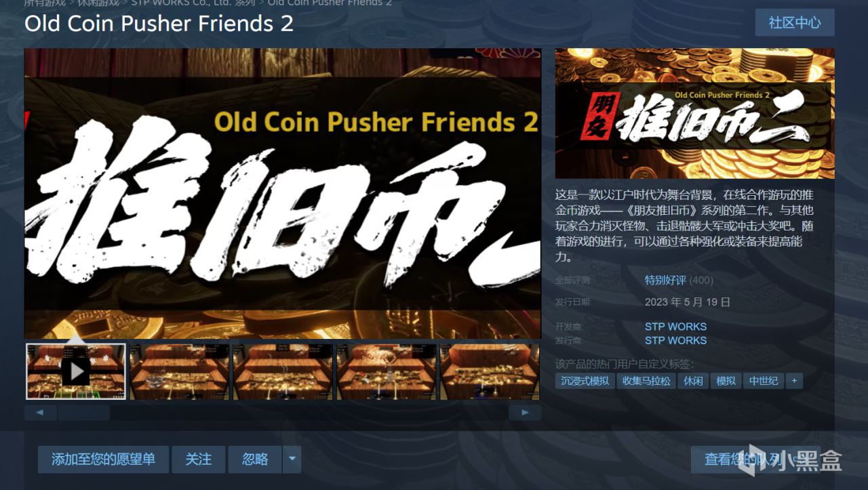Viewport: 868px width, 490px height.
Task: Open the 中世纪 tag
Action: coord(764,381)
